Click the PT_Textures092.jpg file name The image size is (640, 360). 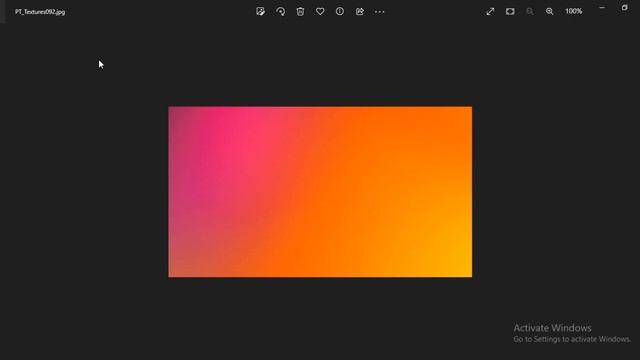[40, 12]
